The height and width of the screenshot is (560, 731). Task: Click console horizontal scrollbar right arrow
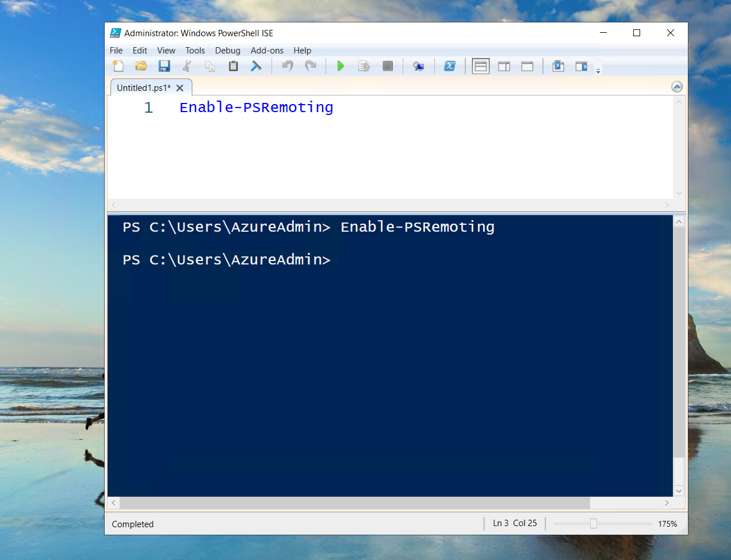(x=667, y=503)
